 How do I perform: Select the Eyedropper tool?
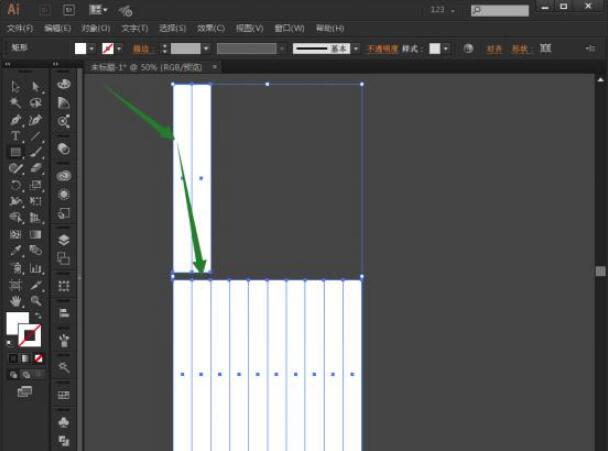[15, 251]
